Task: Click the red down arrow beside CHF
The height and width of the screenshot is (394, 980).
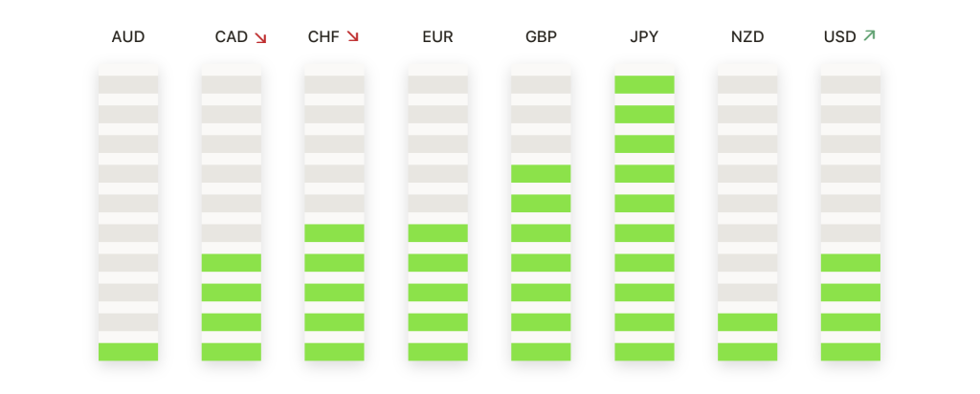Action: point(352,37)
